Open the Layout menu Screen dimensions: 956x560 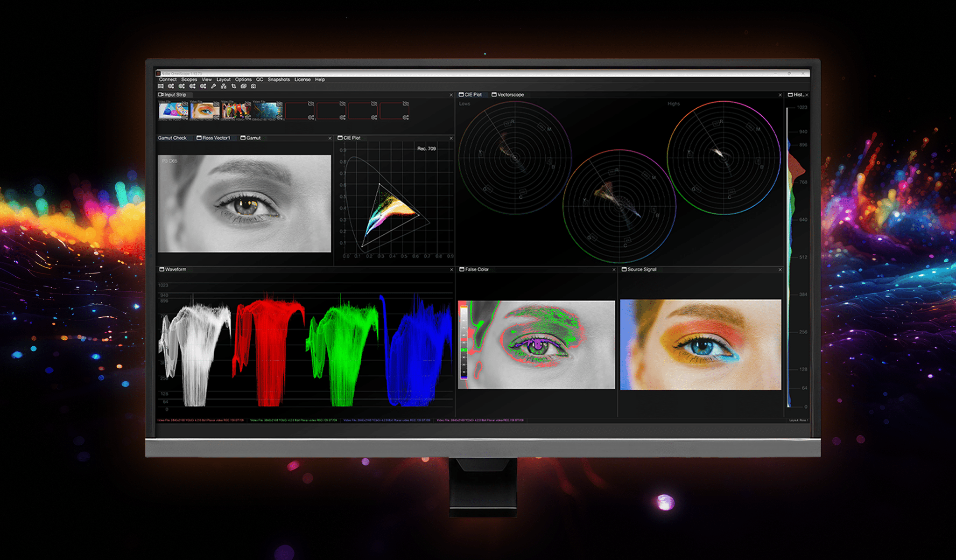223,80
